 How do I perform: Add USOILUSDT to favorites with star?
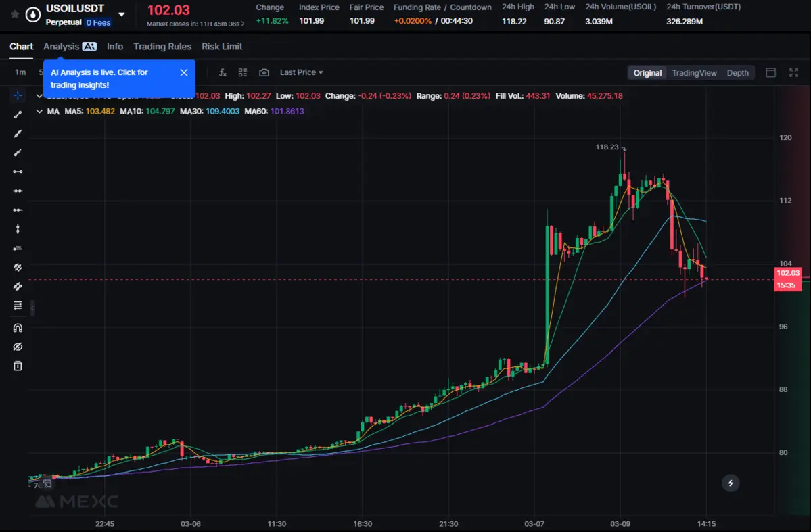click(15, 14)
